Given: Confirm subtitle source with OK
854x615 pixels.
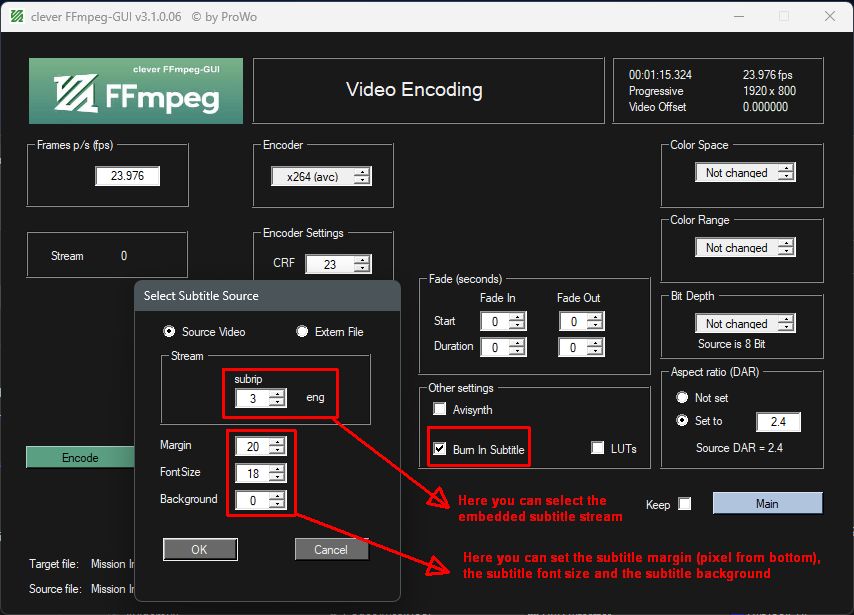Looking at the screenshot, I should click(200, 549).
